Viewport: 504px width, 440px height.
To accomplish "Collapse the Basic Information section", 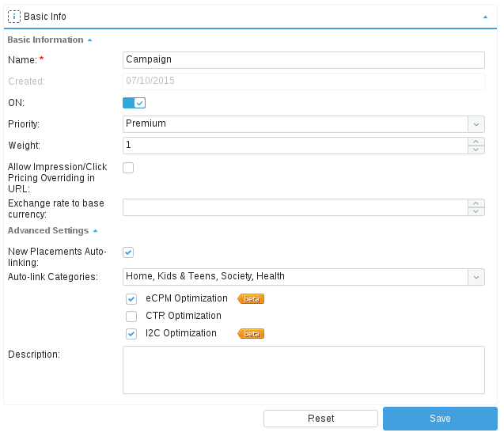I will (89, 40).
